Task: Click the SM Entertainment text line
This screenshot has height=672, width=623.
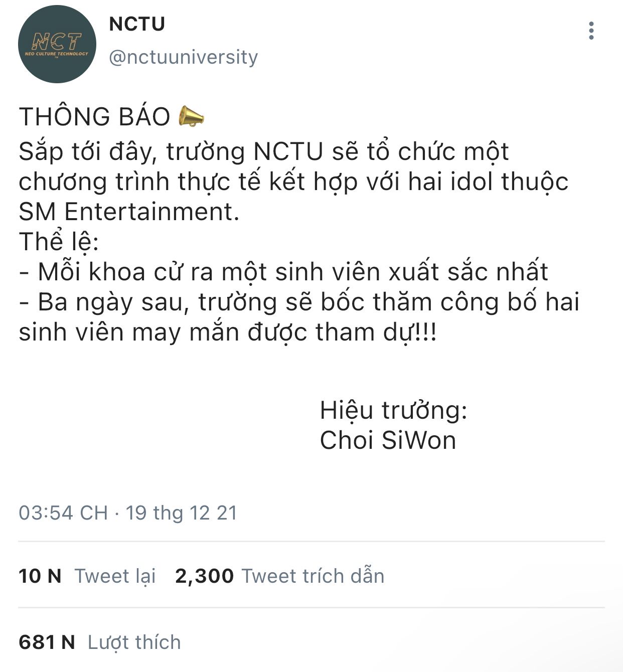Action: coord(129,212)
